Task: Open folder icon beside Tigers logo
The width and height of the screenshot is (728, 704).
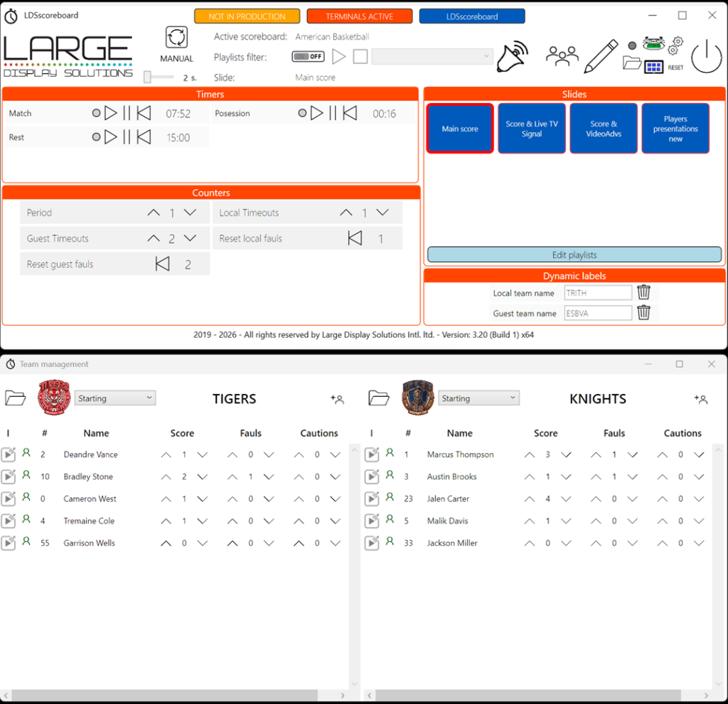Action: tap(16, 398)
